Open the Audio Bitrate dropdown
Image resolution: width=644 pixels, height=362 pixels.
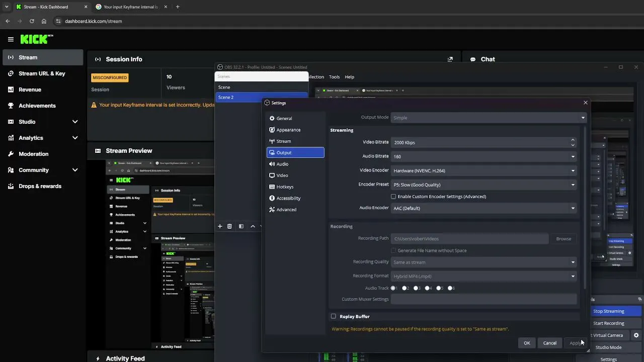click(x=484, y=156)
